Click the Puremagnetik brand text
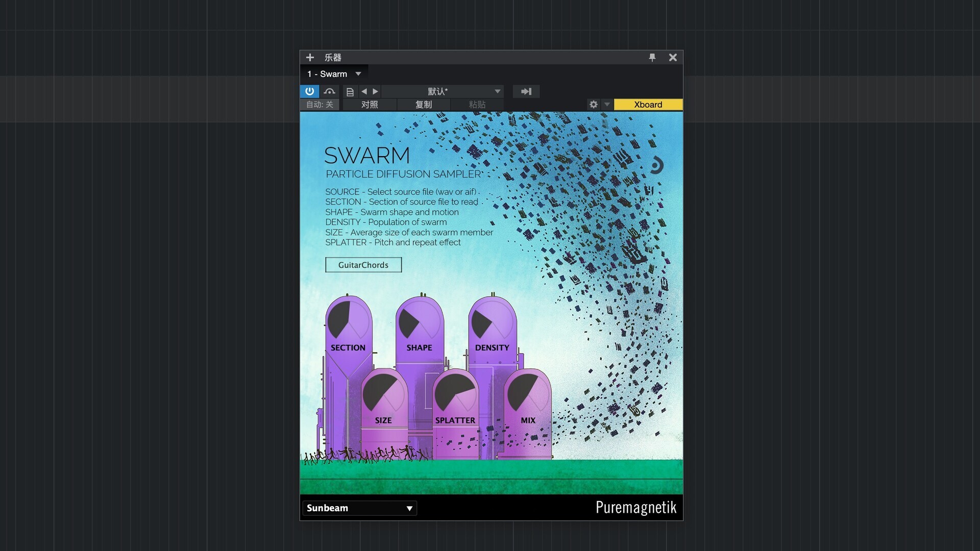This screenshot has height=551, width=980. [x=636, y=508]
